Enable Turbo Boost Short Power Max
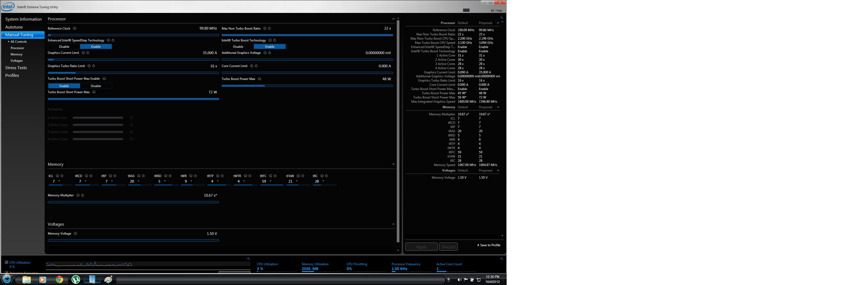The height and width of the screenshot is (285, 868). (x=64, y=86)
